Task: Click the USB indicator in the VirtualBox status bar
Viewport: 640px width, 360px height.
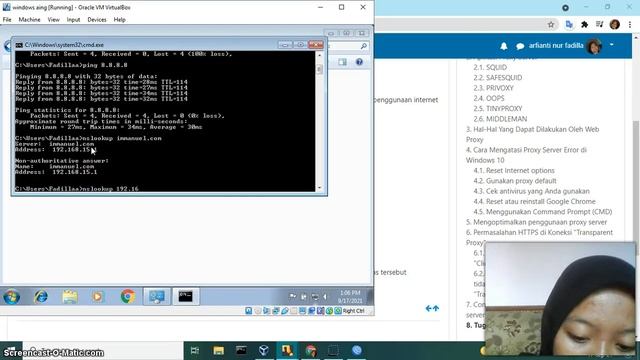Action: coord(285,311)
